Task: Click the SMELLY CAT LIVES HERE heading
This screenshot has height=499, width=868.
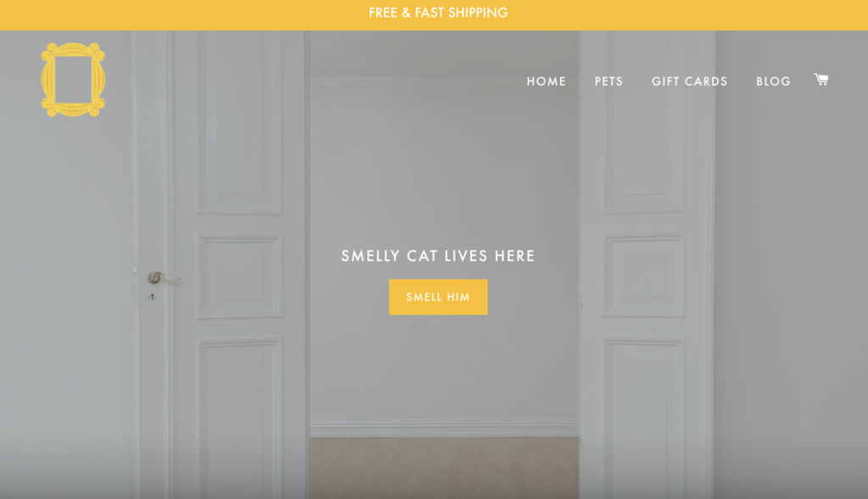Action: click(438, 256)
